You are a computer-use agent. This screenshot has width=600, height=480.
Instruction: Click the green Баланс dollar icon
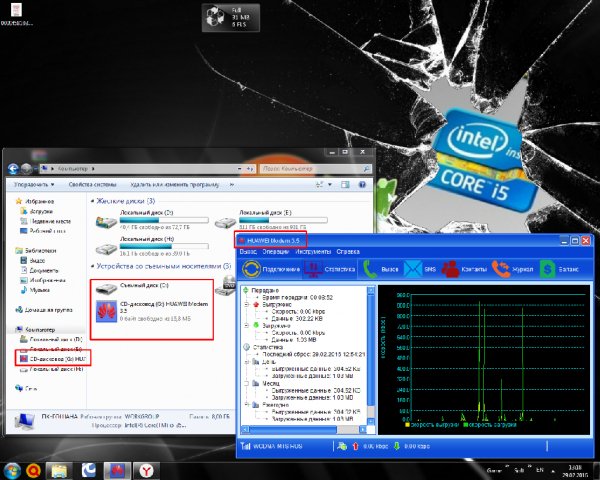[x=547, y=269]
